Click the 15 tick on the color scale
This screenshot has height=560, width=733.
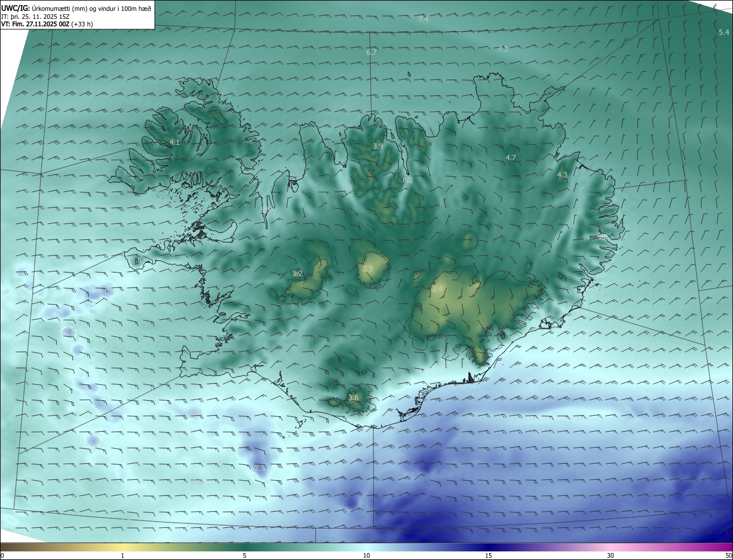point(488,555)
